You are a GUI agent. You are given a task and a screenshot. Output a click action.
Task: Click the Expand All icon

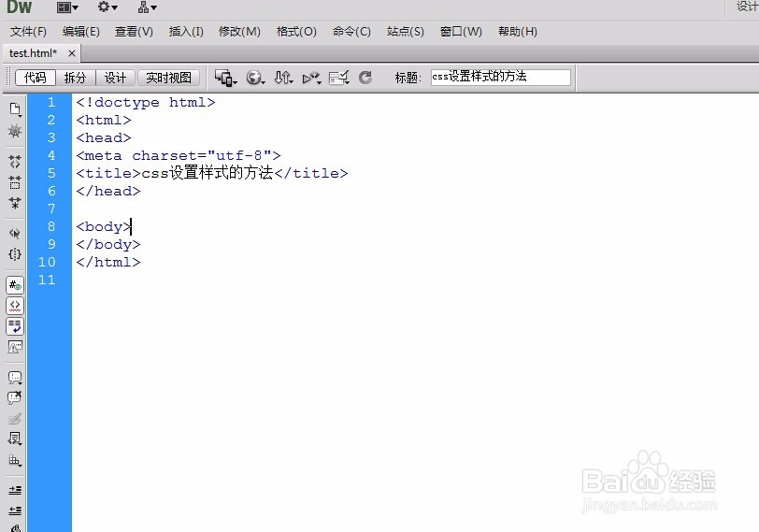(x=15, y=202)
